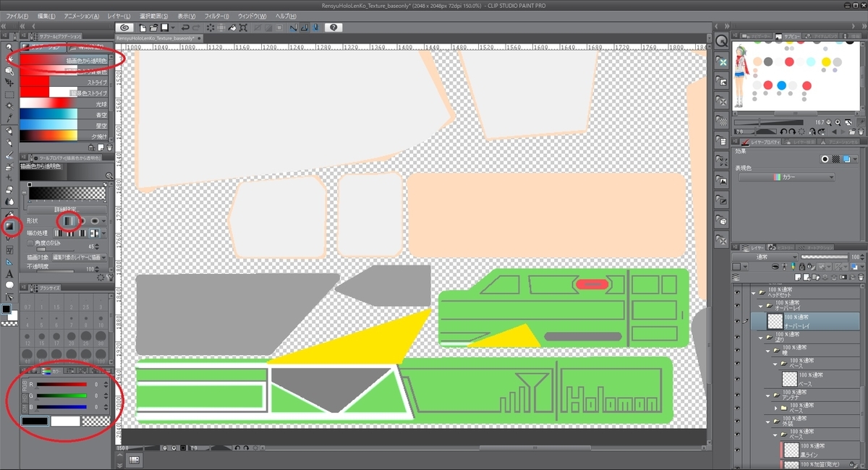Click the lock layer icon in the Layer palette
Image resolution: width=868 pixels, height=470 pixels.
[802, 266]
